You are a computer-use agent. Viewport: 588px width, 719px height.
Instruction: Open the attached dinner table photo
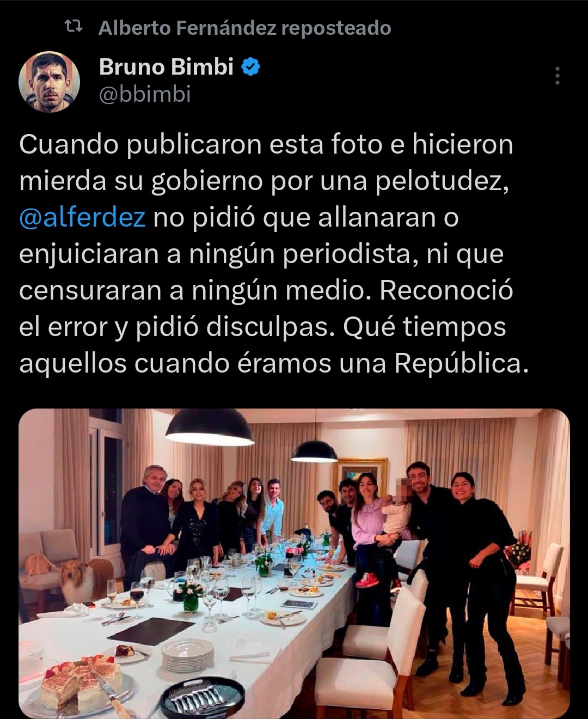(294, 564)
